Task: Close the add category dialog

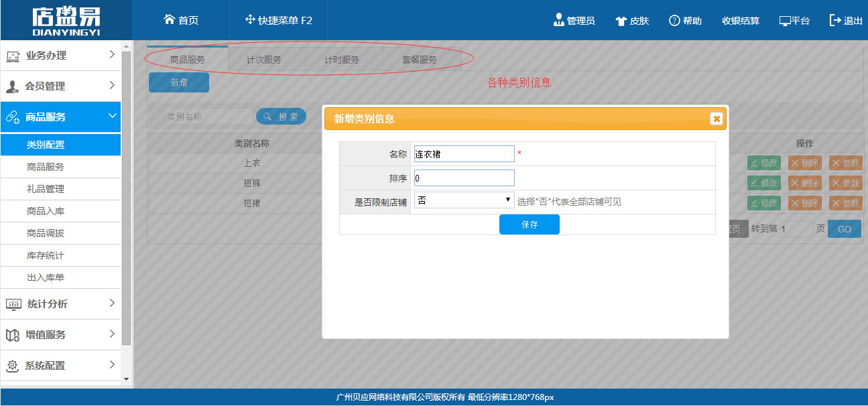Action: (717, 119)
